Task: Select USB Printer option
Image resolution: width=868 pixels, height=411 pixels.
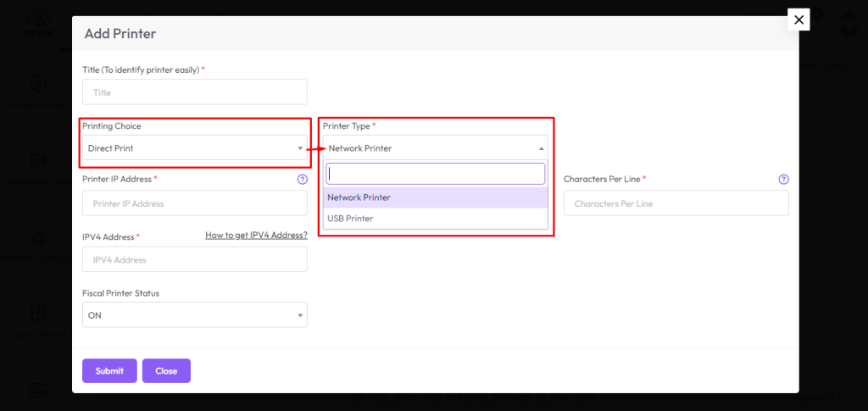Action: click(x=436, y=219)
